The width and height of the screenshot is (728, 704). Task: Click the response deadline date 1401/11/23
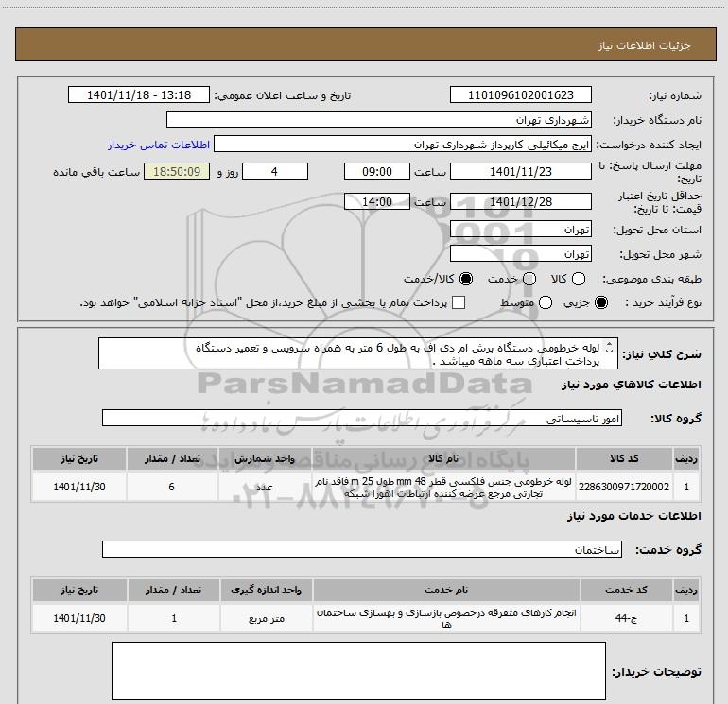click(x=520, y=171)
